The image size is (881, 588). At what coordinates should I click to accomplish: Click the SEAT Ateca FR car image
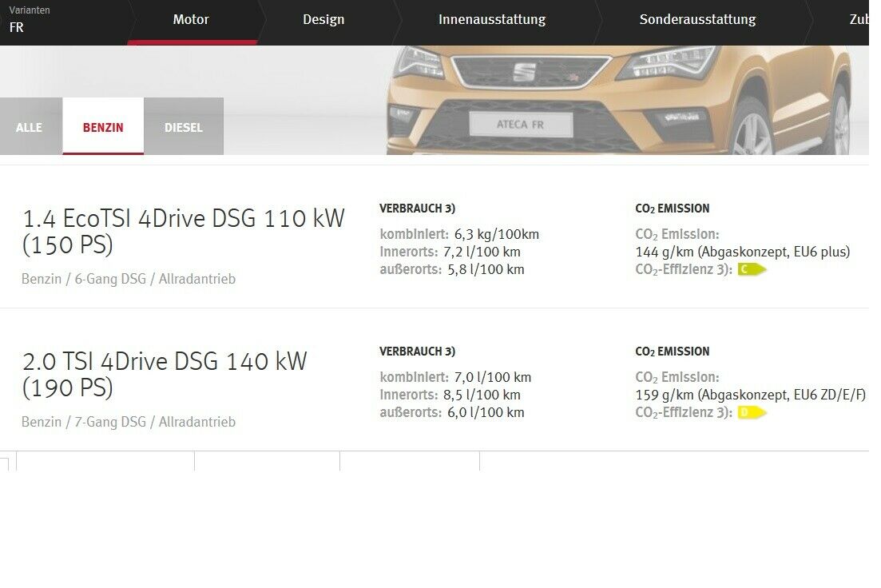click(x=618, y=100)
